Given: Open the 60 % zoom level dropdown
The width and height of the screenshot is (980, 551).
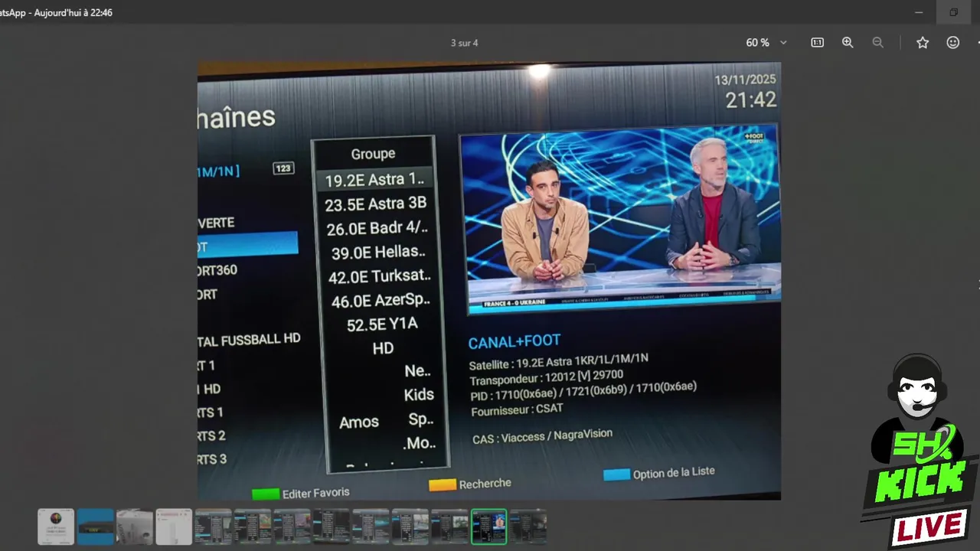Looking at the screenshot, I should [766, 43].
